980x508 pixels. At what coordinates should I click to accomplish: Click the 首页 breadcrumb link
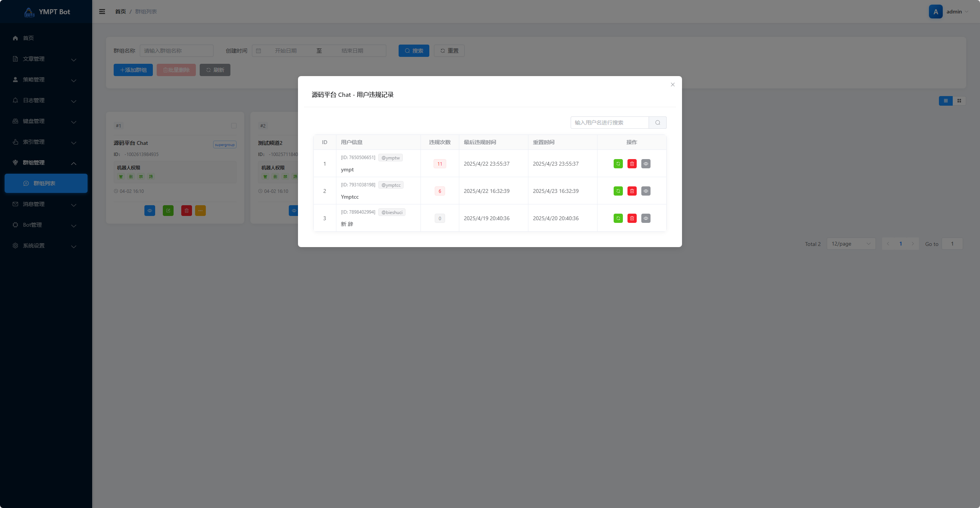coord(120,12)
